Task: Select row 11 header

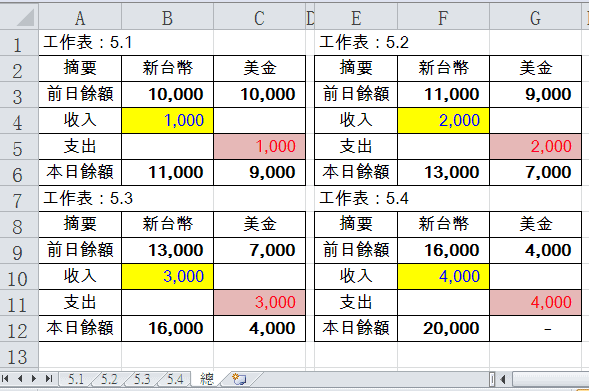Action: pos(19,303)
